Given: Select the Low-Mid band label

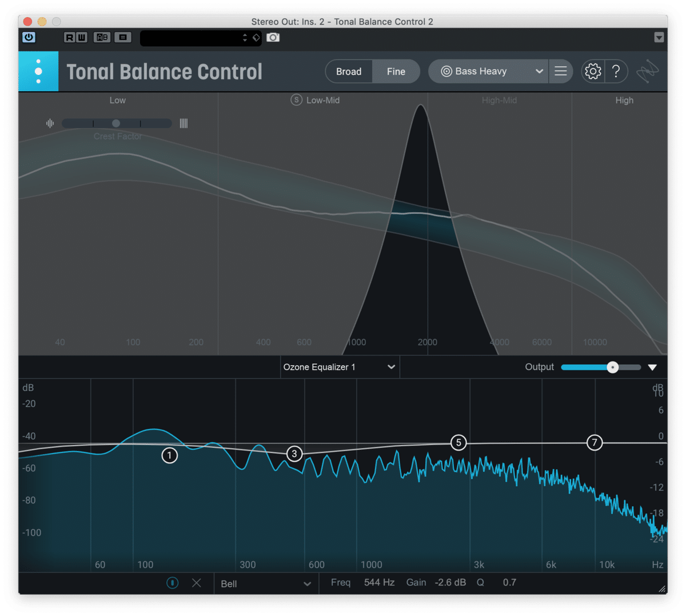Looking at the screenshot, I should pos(323,100).
